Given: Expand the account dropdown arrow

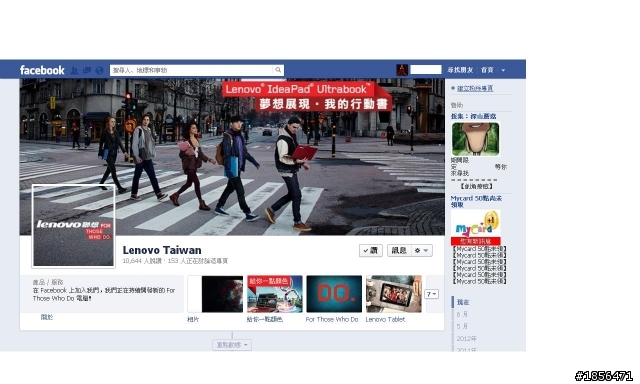Looking at the screenshot, I should coord(503,70).
